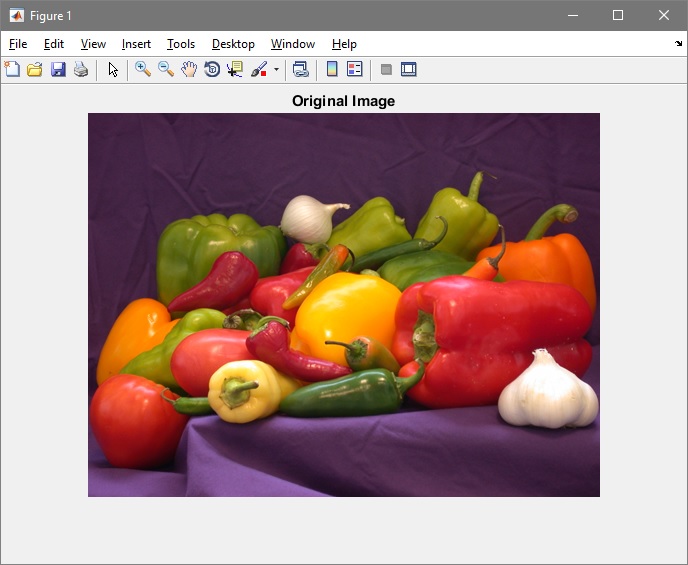
Task: Click the Show Plot Tools button
Action: [x=408, y=69]
